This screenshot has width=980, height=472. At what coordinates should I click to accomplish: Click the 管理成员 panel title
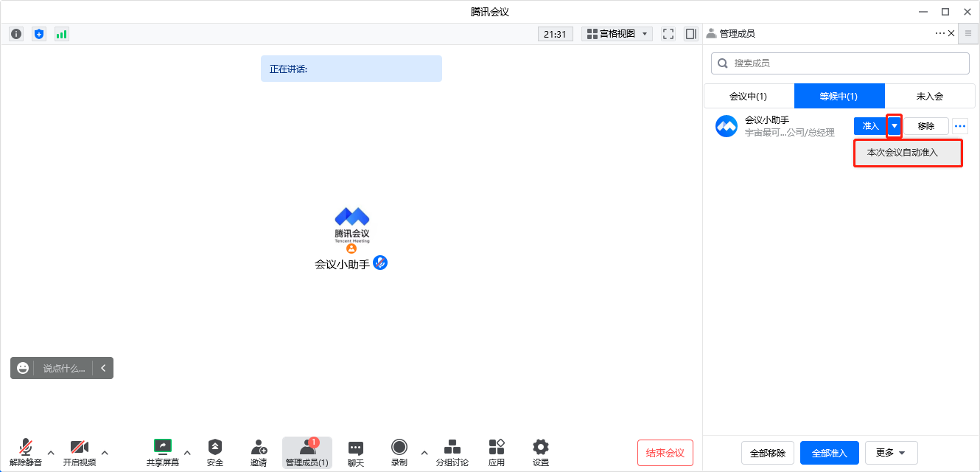[x=737, y=33]
